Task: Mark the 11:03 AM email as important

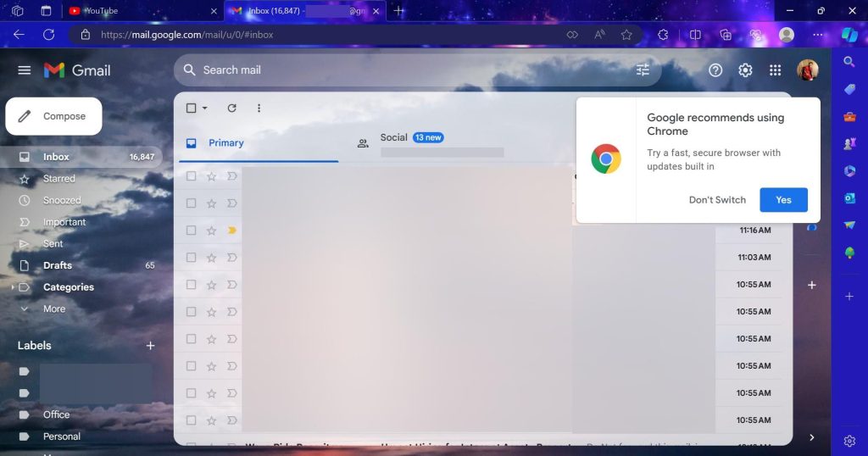Action: pyautogui.click(x=232, y=258)
